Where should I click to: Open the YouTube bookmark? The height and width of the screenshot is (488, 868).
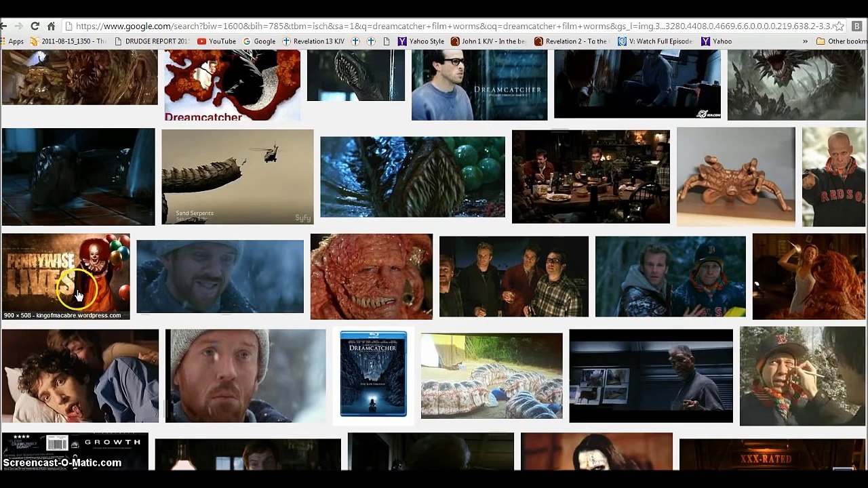[216, 41]
